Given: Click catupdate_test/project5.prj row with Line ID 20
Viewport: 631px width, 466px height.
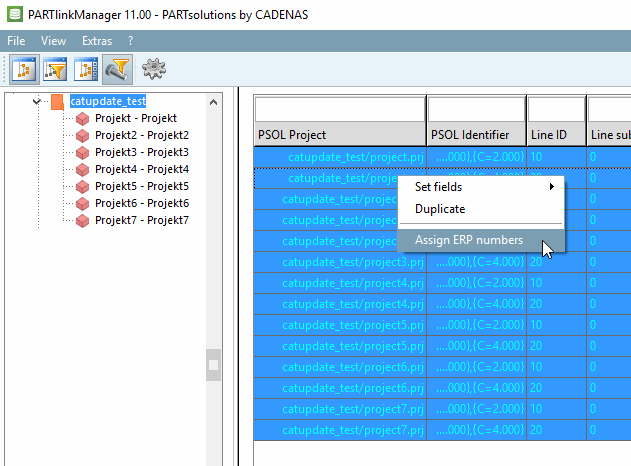Looking at the screenshot, I should click(x=442, y=346).
